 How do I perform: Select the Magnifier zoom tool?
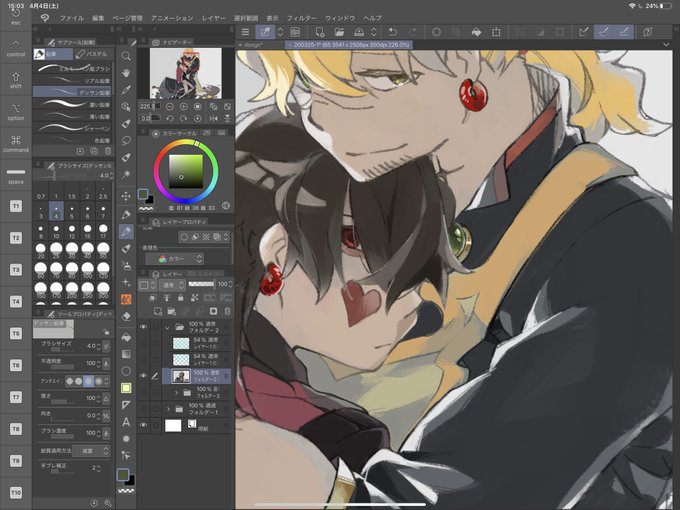coord(126,56)
